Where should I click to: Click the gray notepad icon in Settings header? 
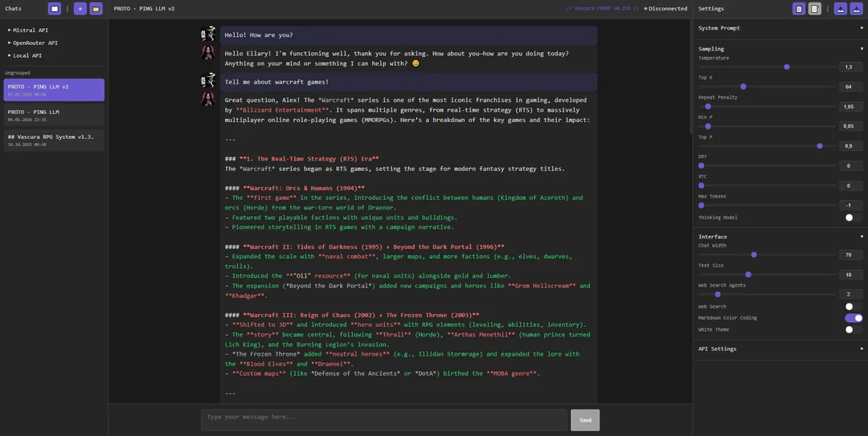pos(814,9)
